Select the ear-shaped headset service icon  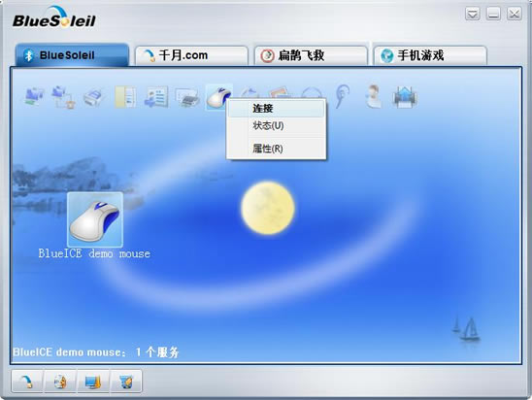(x=343, y=97)
